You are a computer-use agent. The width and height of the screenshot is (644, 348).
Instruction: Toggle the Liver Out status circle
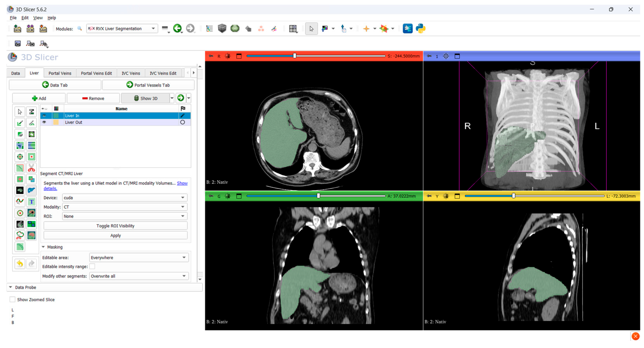click(x=183, y=122)
